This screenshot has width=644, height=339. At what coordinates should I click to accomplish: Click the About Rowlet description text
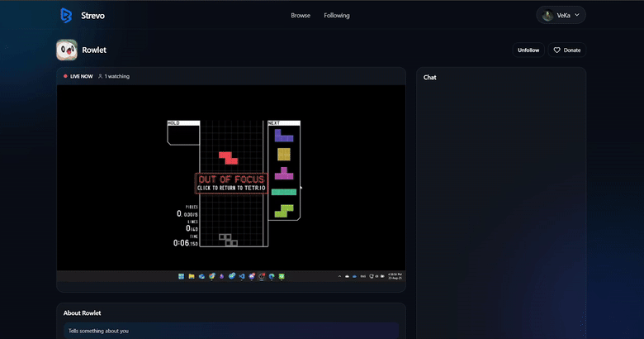pyautogui.click(x=99, y=331)
